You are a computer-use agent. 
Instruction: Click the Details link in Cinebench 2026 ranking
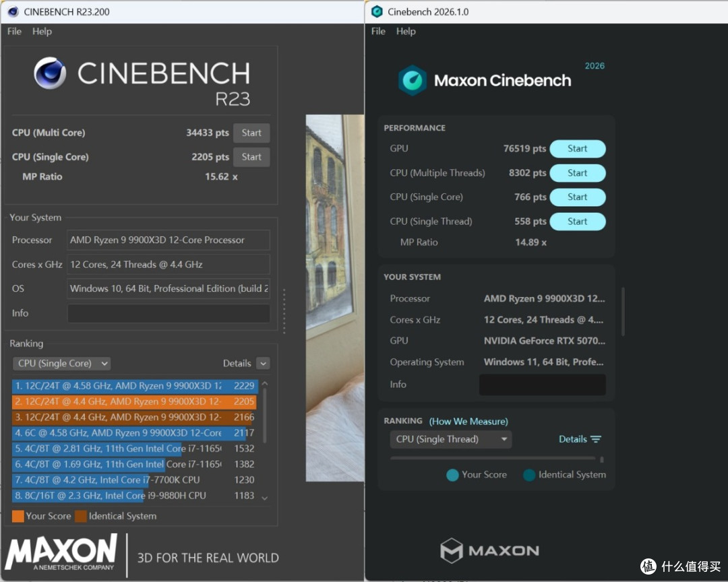573,439
